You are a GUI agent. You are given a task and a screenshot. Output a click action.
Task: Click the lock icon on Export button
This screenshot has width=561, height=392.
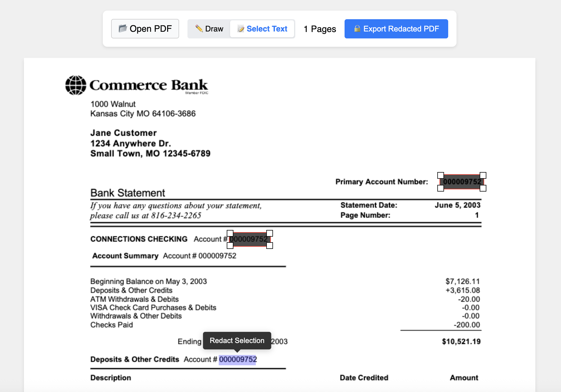pos(358,28)
